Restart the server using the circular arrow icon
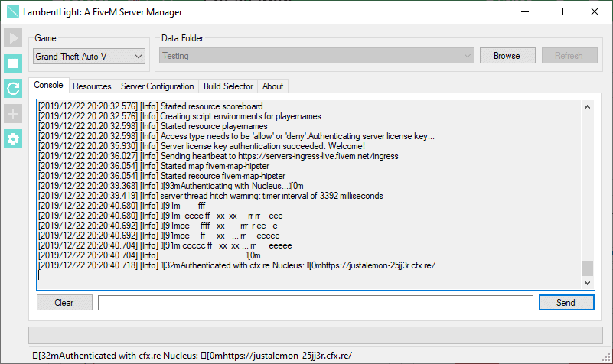This screenshot has height=364, width=613. [13, 88]
